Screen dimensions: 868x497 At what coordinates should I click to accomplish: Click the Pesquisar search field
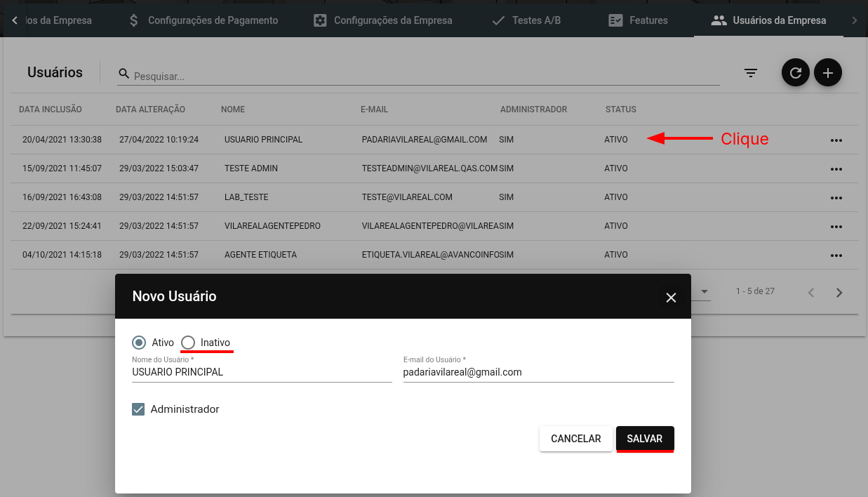tap(421, 76)
